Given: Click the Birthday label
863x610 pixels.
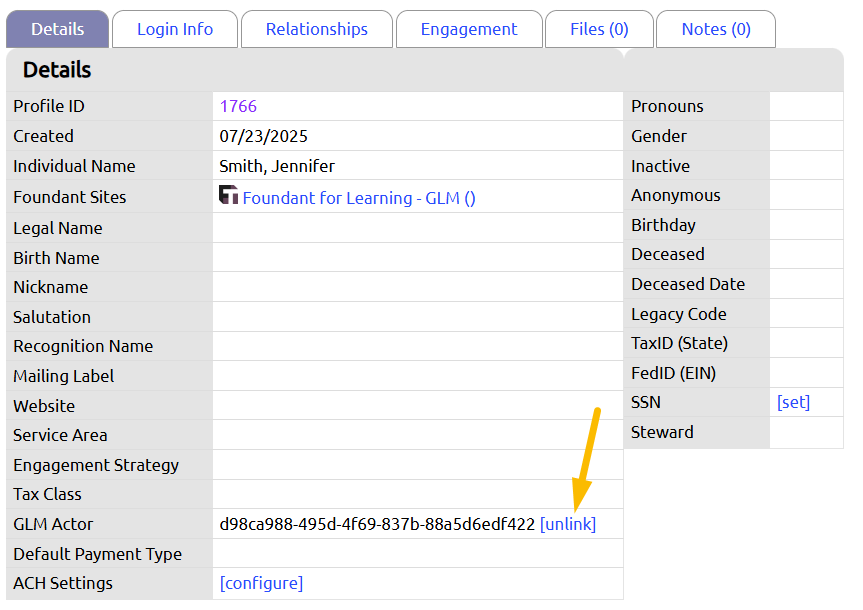Looking at the screenshot, I should (x=663, y=225).
